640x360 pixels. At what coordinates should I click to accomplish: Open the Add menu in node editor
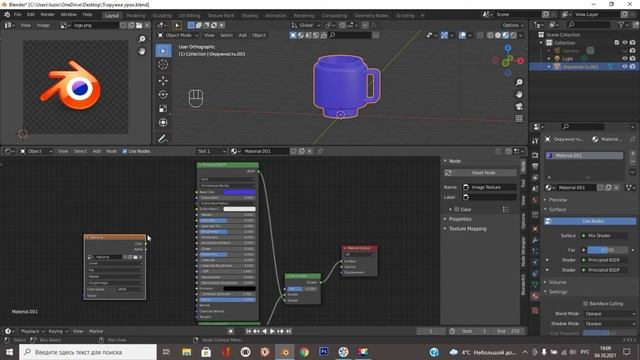point(96,151)
